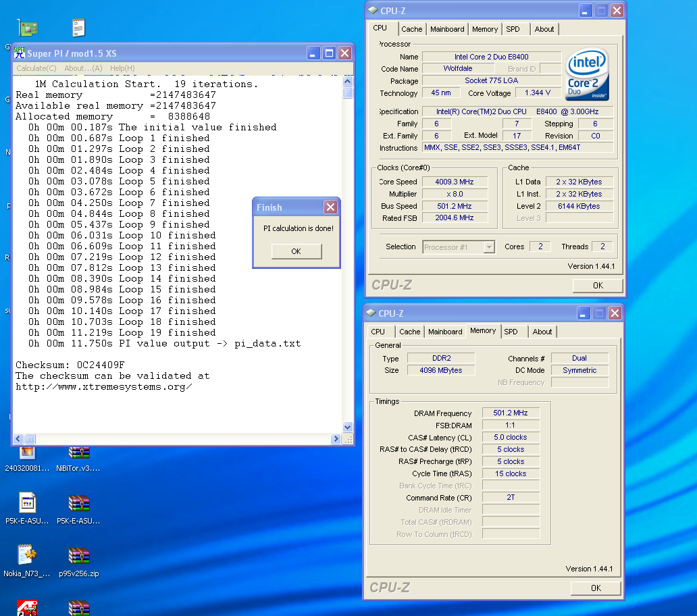Minimize the Super PI window

(x=313, y=53)
